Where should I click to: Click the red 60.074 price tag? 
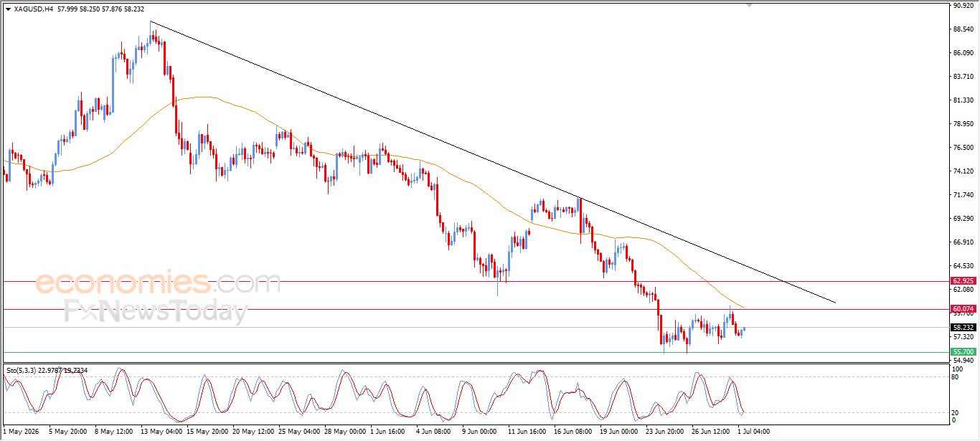click(963, 309)
